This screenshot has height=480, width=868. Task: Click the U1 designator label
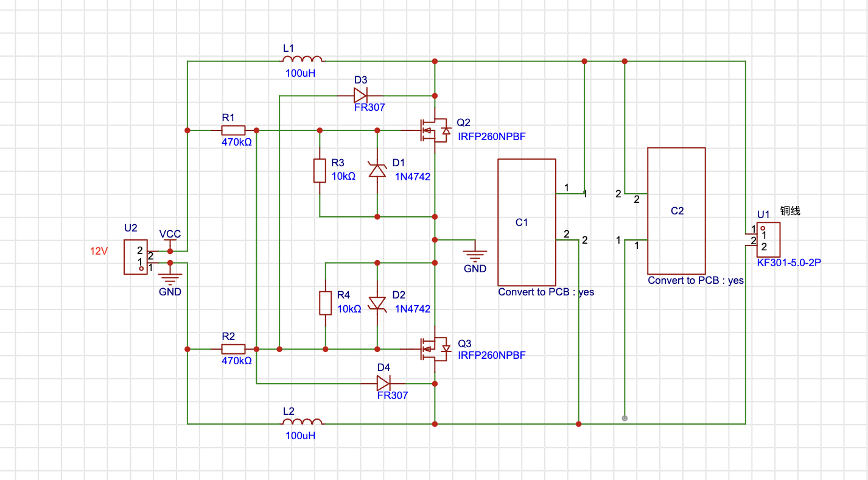[763, 214]
